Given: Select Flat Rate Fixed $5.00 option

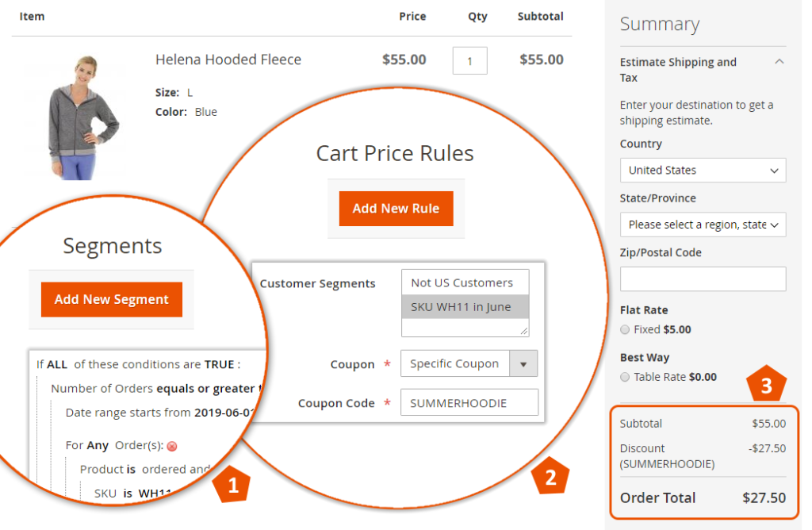Looking at the screenshot, I should tap(626, 329).
